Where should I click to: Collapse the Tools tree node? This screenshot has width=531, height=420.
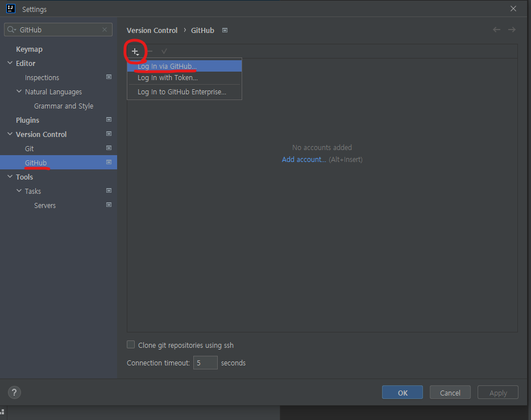10,177
